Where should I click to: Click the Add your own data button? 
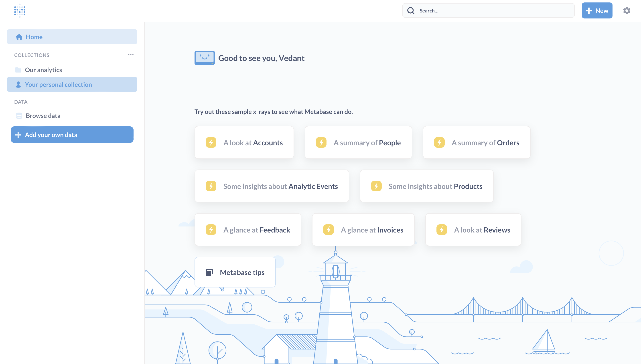(72, 135)
